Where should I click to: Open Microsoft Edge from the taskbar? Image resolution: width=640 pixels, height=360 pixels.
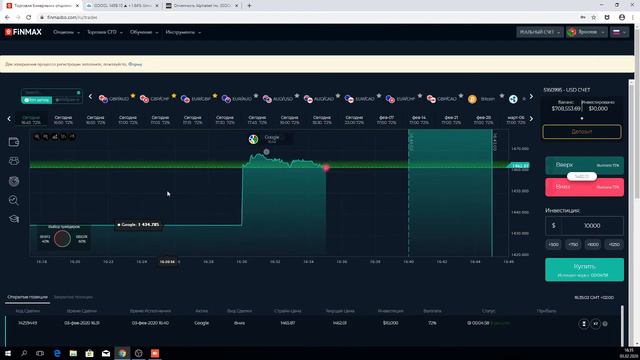57,353
